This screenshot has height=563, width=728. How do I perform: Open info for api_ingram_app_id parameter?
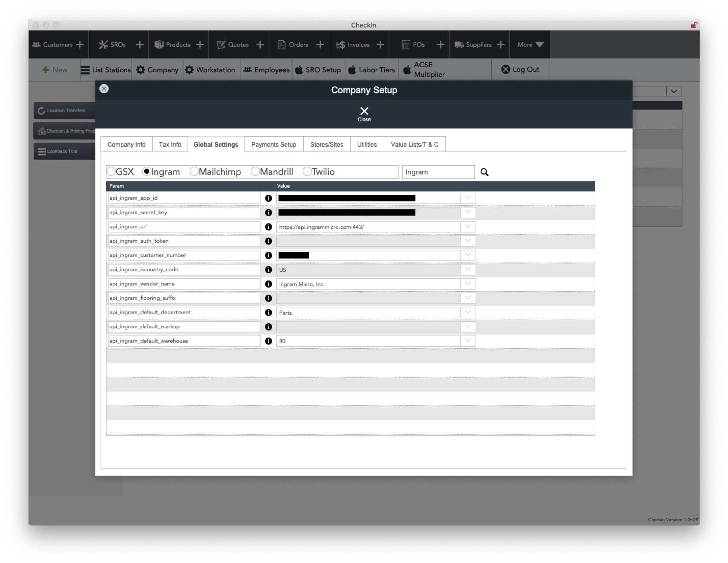click(x=268, y=198)
